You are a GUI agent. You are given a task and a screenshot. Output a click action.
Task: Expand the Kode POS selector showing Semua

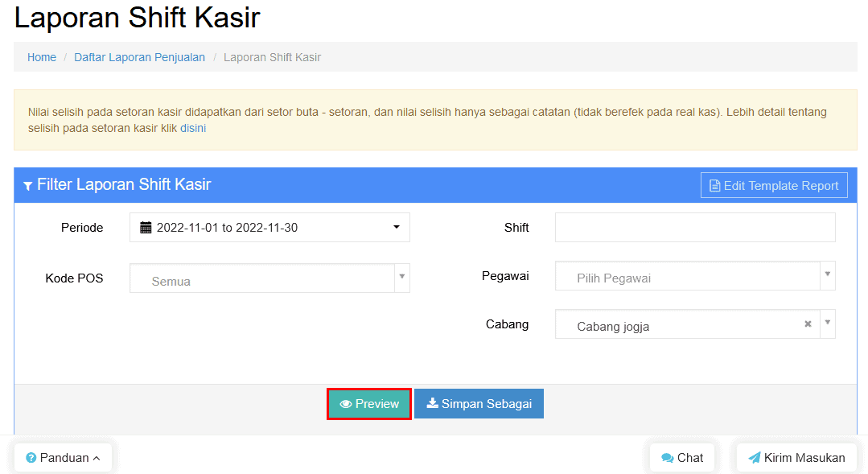click(402, 276)
